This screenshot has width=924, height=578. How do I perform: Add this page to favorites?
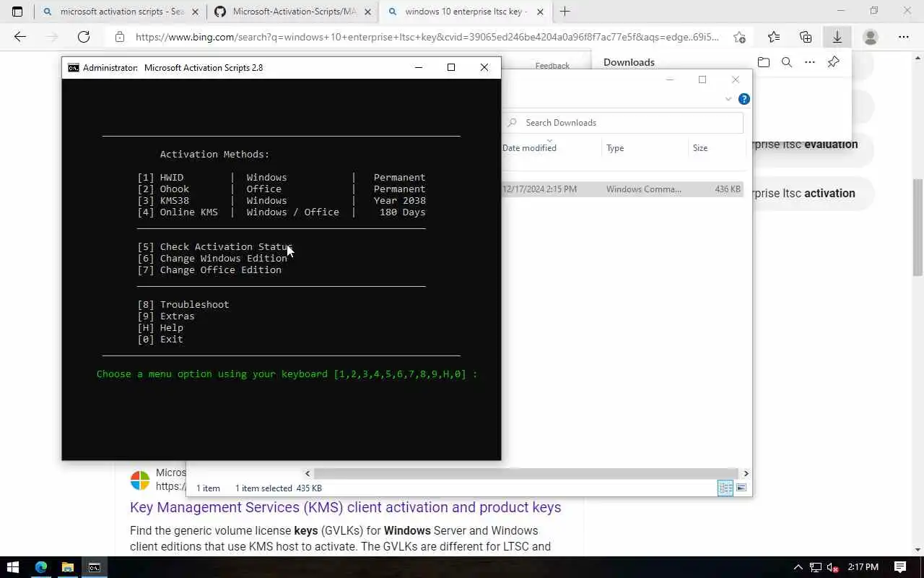739,37
